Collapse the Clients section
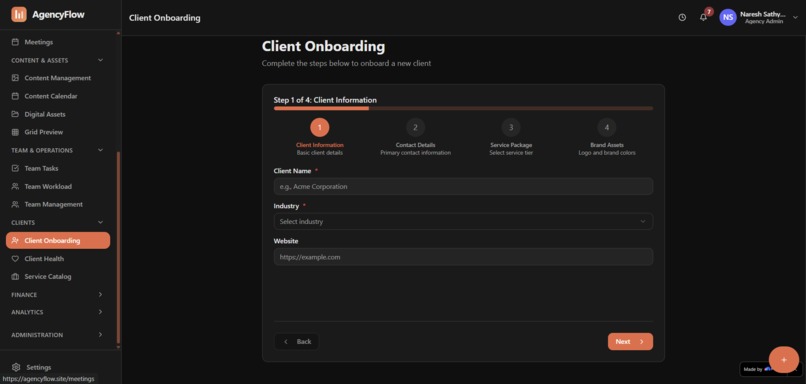 100,222
